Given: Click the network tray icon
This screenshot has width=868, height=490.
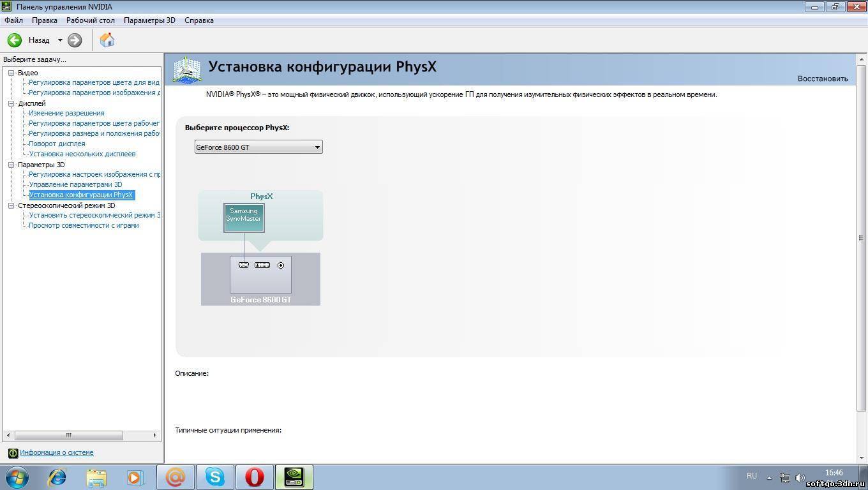Looking at the screenshot, I should pos(784,477).
